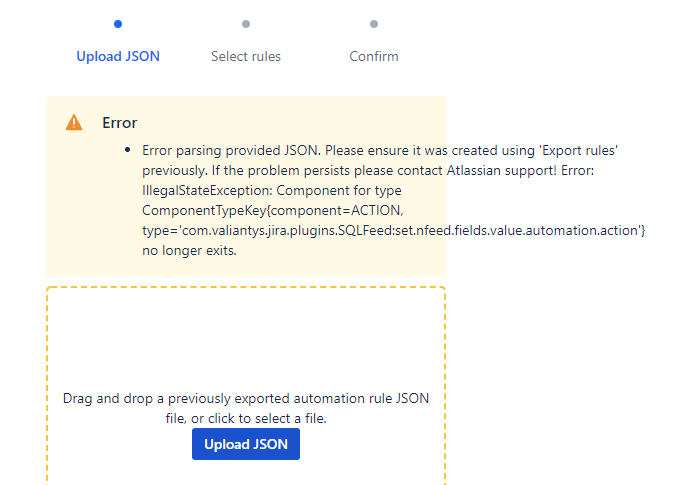This screenshot has width=674, height=485.
Task: Select the Error heading text
Action: (x=119, y=123)
